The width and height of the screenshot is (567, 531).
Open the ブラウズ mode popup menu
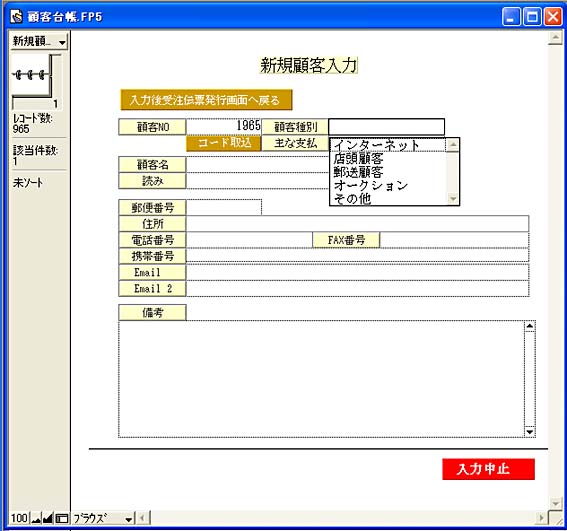click(x=103, y=519)
